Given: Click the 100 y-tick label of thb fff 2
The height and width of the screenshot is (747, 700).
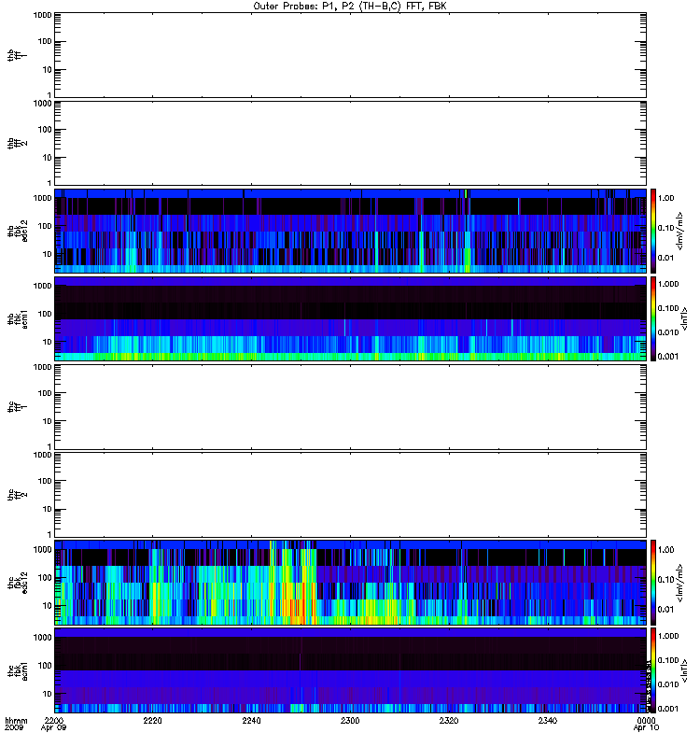Looking at the screenshot, I should click(45, 130).
